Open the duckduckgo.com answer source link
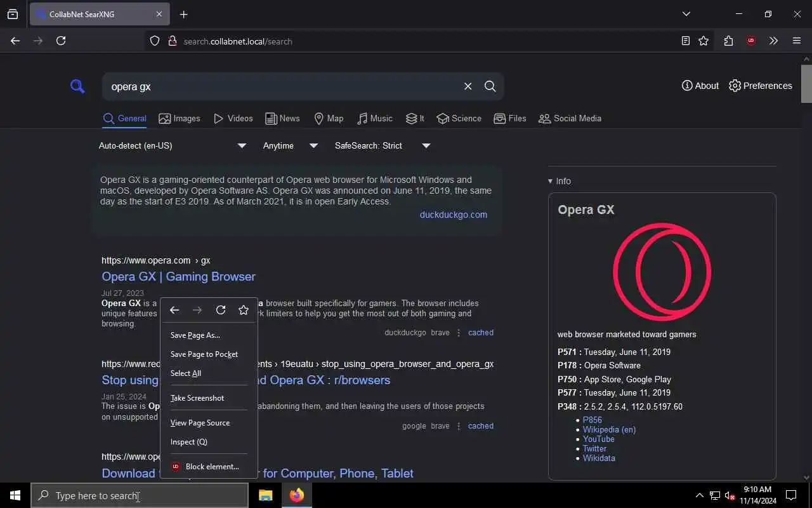Viewport: 812px width, 508px height. [454, 215]
